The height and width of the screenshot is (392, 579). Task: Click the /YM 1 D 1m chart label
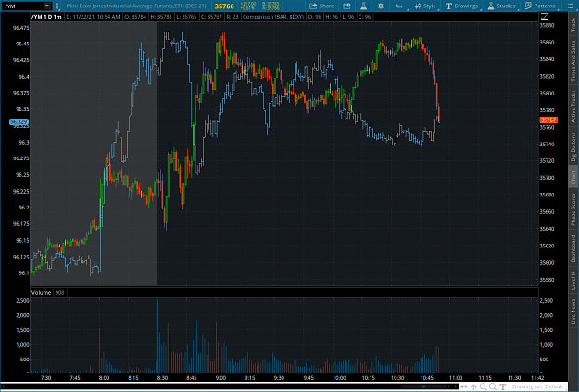(x=46, y=17)
